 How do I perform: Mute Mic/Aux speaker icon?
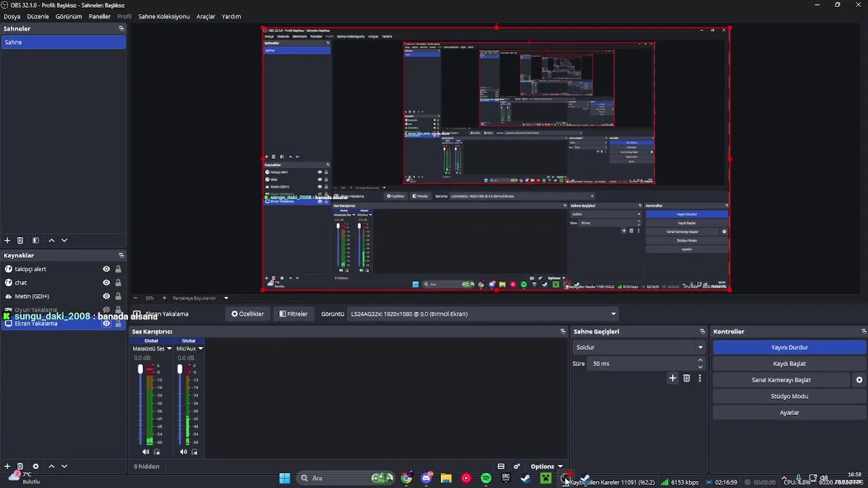(184, 452)
